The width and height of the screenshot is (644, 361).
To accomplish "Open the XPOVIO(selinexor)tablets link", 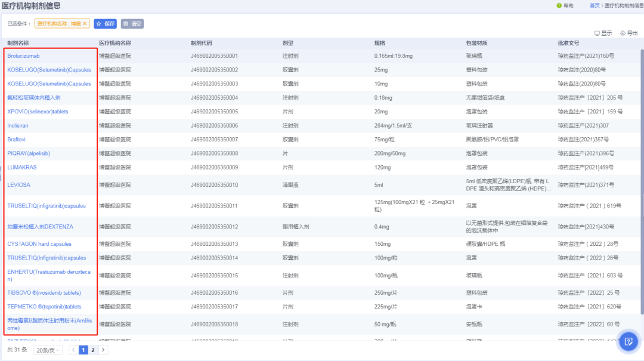I will tap(38, 112).
